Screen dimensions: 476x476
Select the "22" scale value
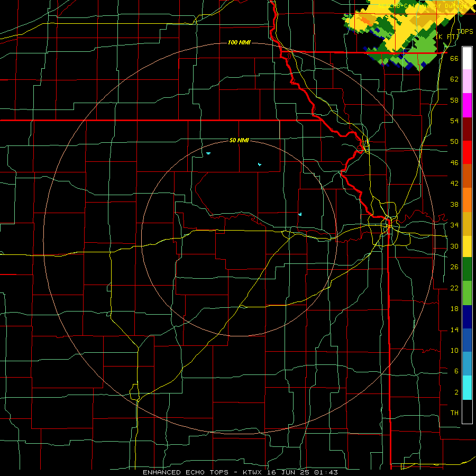(454, 288)
